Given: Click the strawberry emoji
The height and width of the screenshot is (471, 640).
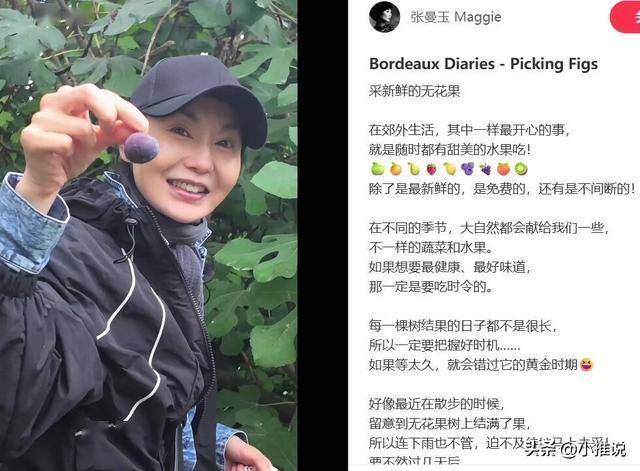Looking at the screenshot, I should click(431, 169).
